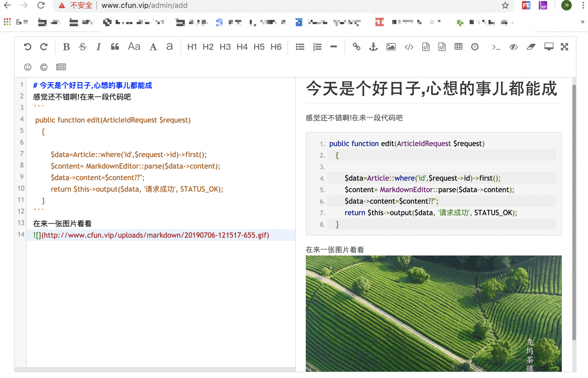The height and width of the screenshot is (378, 588).
Task: Go back in the browser
Action: point(7,5)
